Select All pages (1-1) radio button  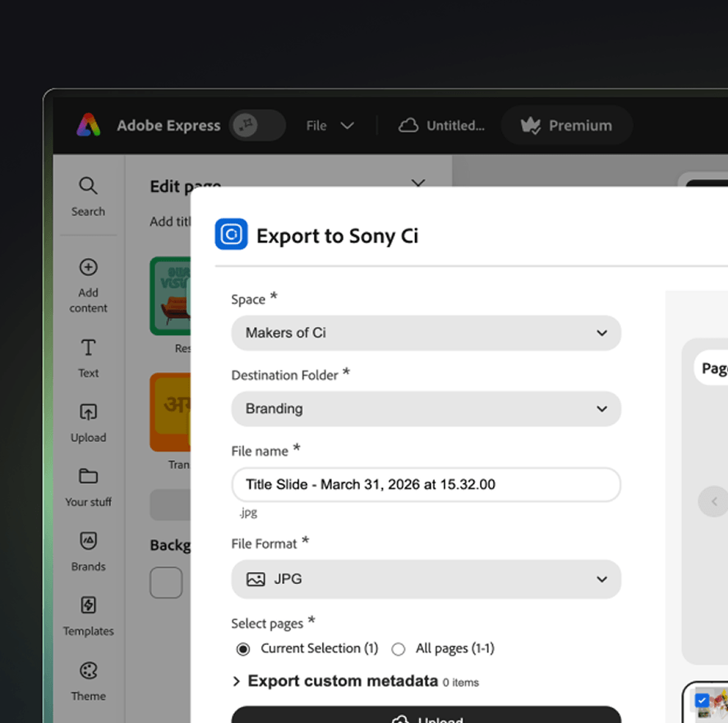[x=398, y=649]
